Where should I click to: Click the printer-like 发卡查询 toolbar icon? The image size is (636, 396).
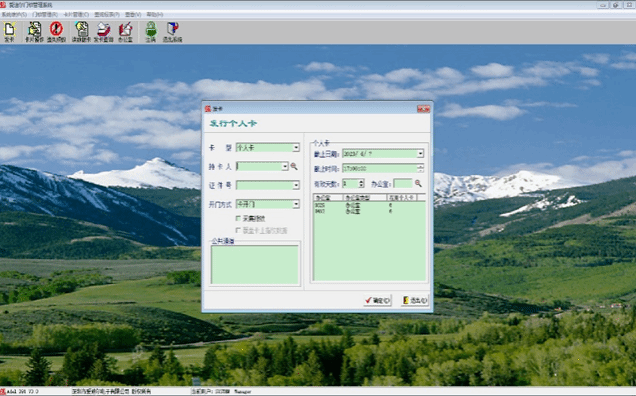click(x=103, y=32)
